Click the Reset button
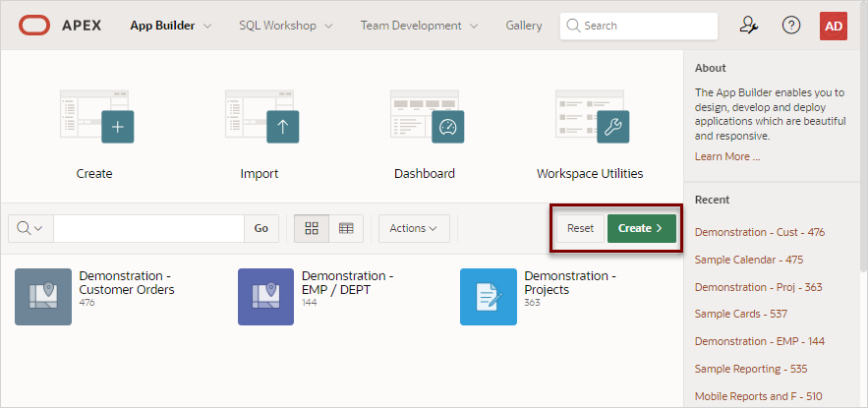The image size is (868, 408). [x=580, y=228]
